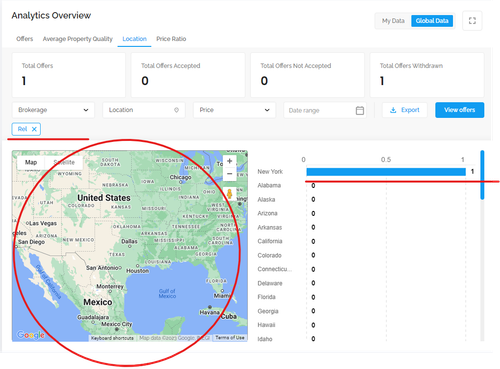
Task: Click the Rel filter chip label
Action: coord(22,129)
